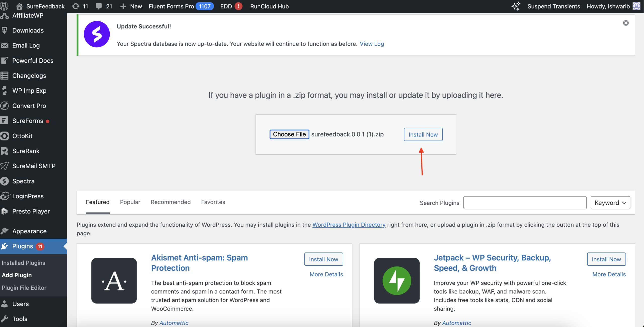Open the View Log link
Image resolution: width=644 pixels, height=327 pixels.
pyautogui.click(x=372, y=44)
